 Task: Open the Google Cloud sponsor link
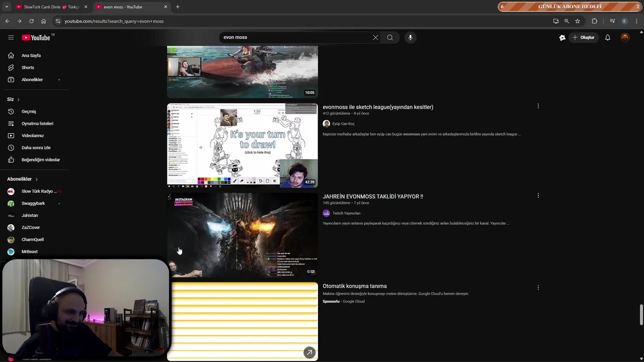353,302
